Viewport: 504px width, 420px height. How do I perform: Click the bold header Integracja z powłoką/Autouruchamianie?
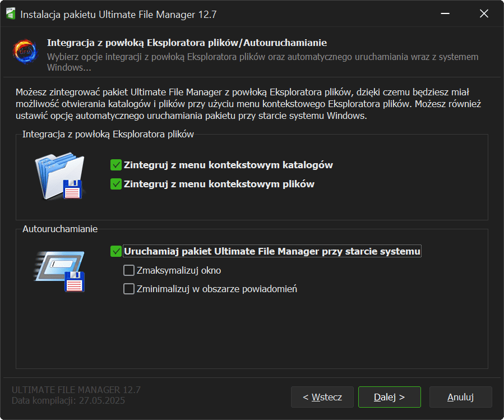187,43
